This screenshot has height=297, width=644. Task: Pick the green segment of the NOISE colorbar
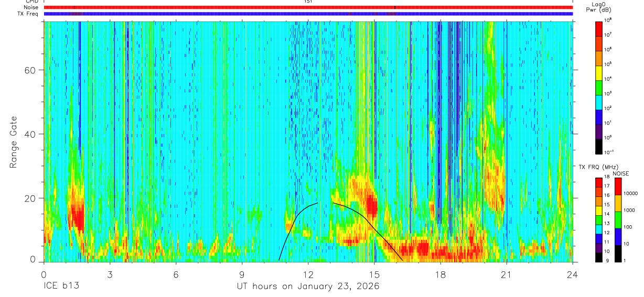click(x=619, y=219)
